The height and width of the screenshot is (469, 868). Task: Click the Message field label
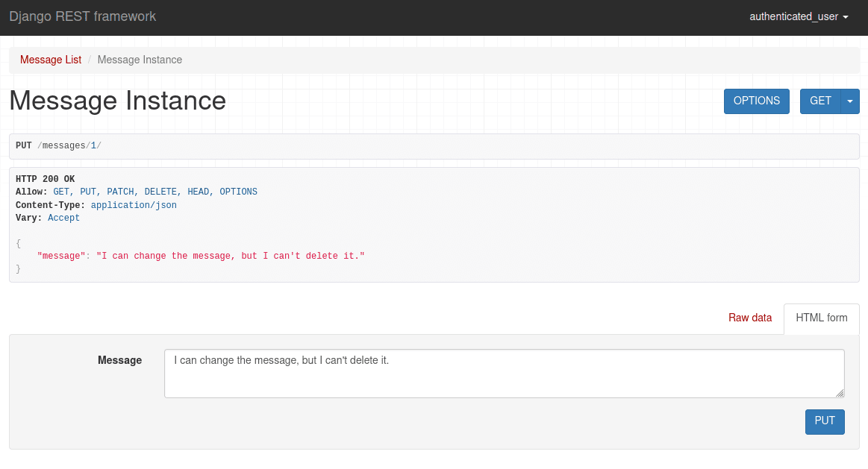(x=119, y=360)
